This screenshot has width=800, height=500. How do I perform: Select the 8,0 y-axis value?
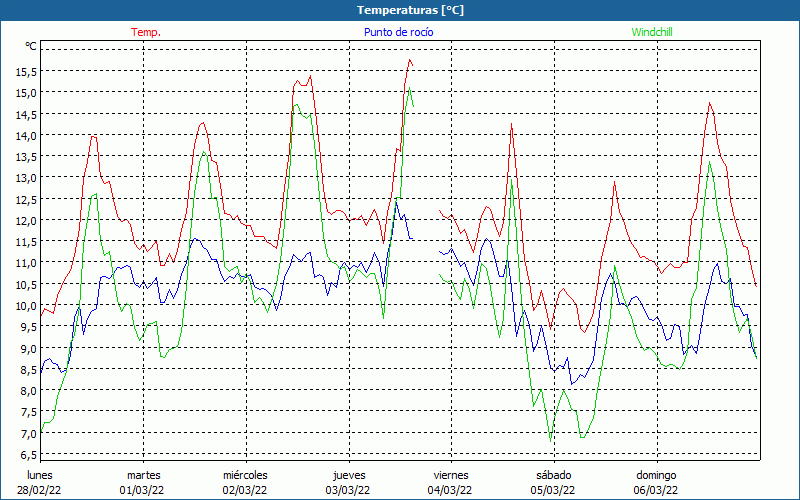point(29,391)
